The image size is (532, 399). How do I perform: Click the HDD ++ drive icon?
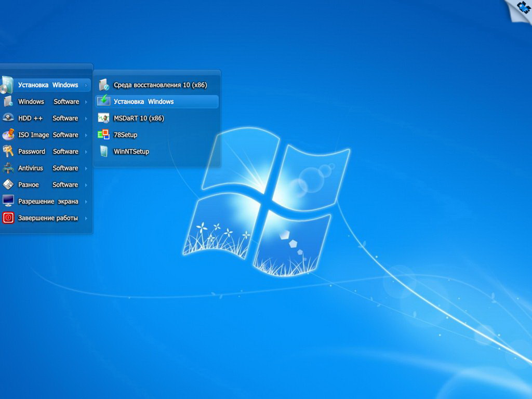pyautogui.click(x=8, y=118)
